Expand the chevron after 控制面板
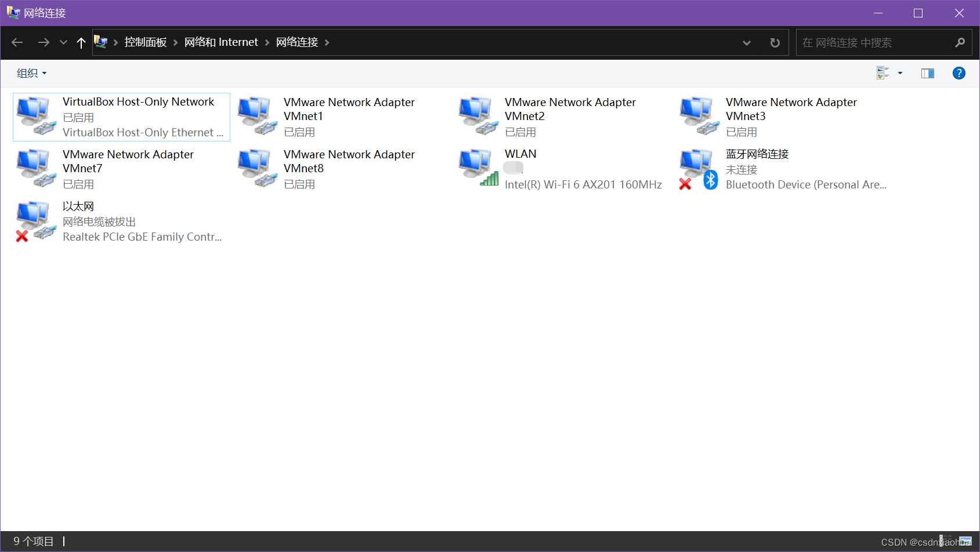 [175, 42]
